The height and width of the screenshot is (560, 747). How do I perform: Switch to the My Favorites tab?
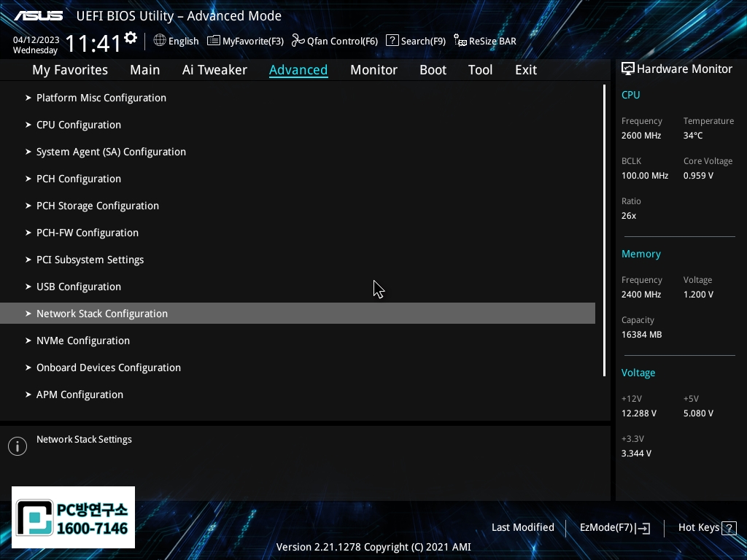tap(70, 70)
